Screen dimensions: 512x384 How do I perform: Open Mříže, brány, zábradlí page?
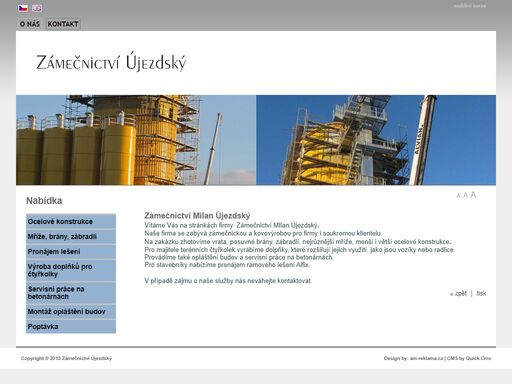point(71,236)
